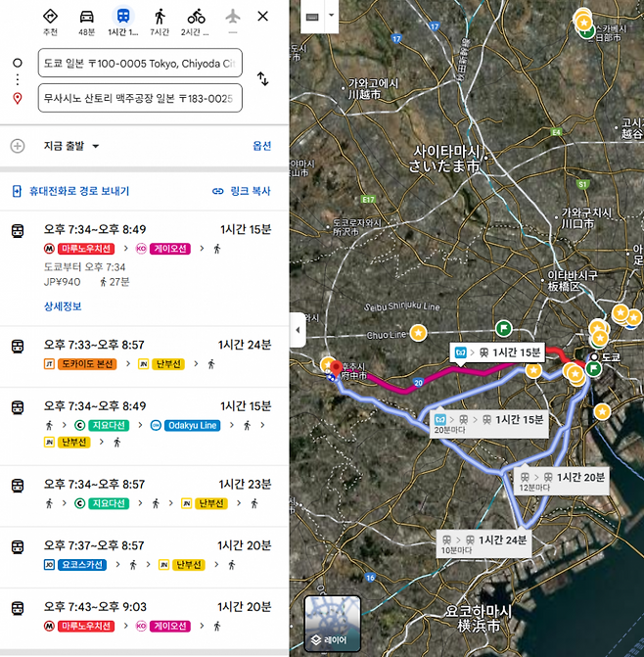Click 마루노우치선 badge in first route
The image size is (644, 657).
tap(86, 249)
